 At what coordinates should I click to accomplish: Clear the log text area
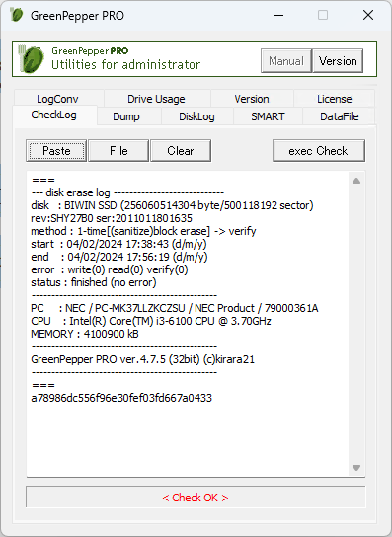pyautogui.click(x=181, y=151)
